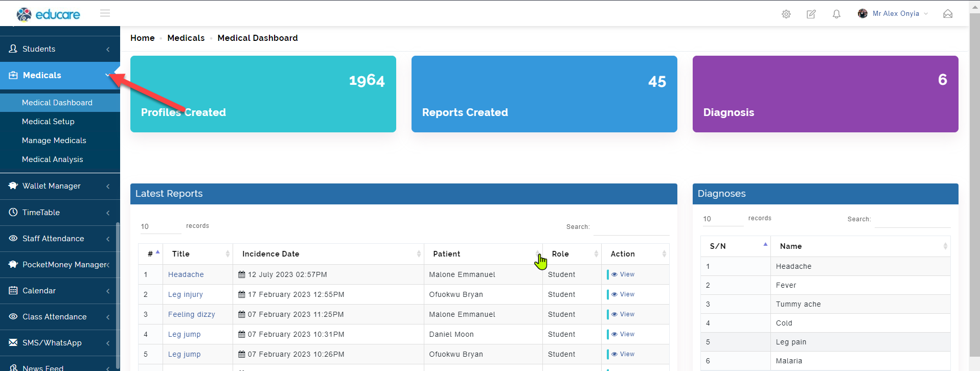Sort Latest Reports by # column
The height and width of the screenshot is (371, 980).
[150, 254]
